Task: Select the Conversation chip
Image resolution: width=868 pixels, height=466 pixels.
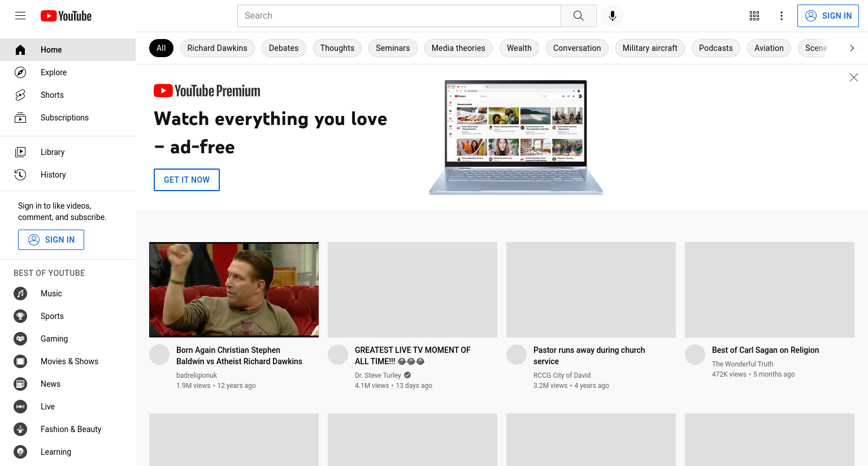Action: tap(577, 48)
